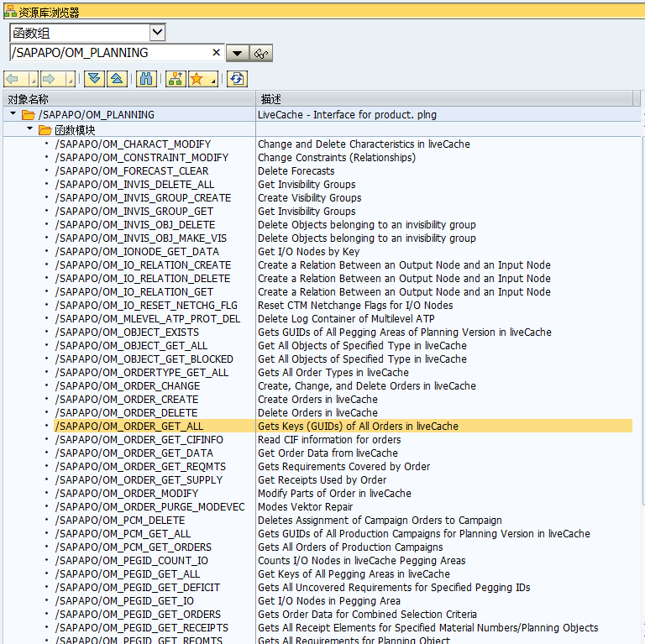Click the Find binoculars icon
The height and width of the screenshot is (644, 645).
146,79
